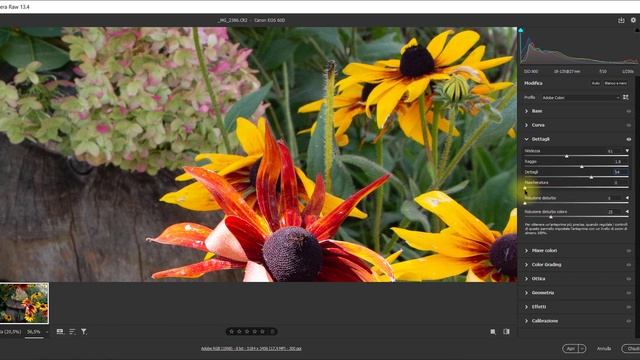640x360 pixels.
Task: Toggle shadow clipping warning on histogram
Action: (x=521, y=30)
